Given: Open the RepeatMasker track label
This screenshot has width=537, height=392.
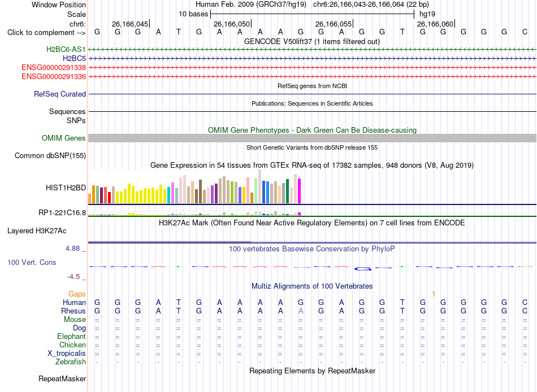Looking at the screenshot, I should click(x=62, y=378).
